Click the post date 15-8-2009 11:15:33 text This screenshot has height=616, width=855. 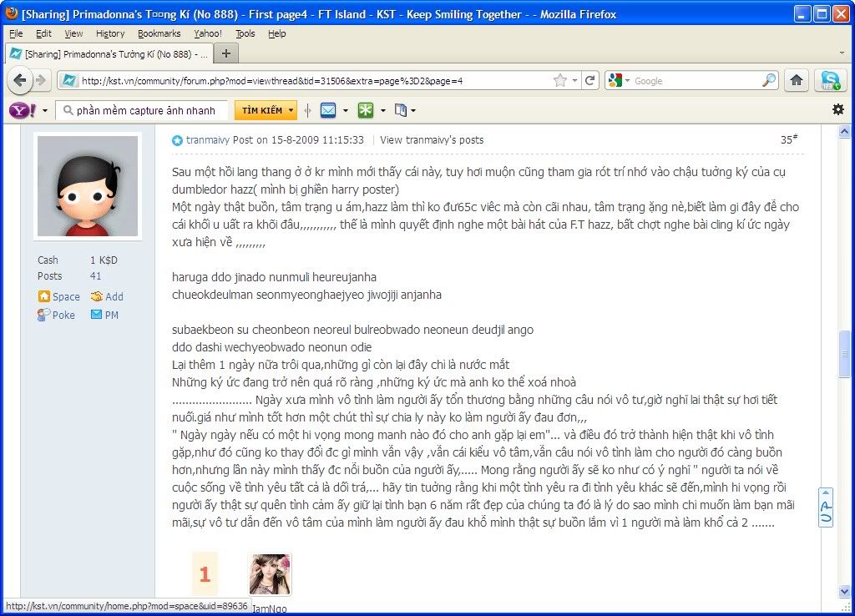(x=317, y=140)
